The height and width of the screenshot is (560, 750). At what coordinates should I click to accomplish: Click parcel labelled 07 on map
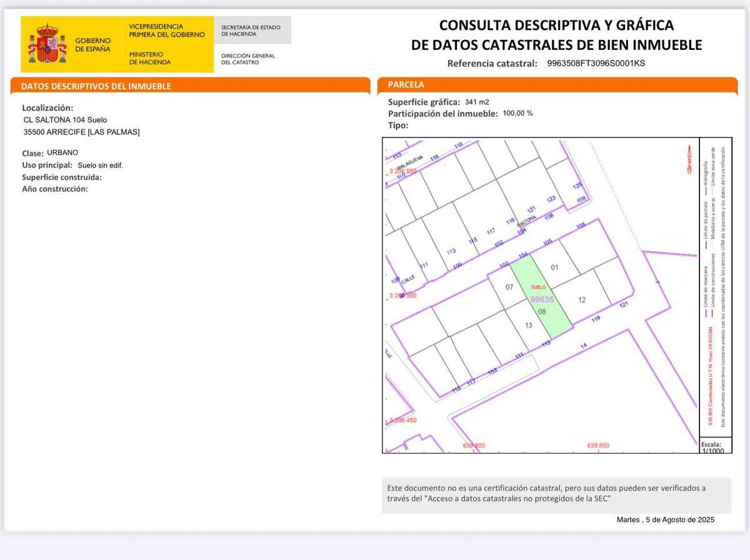(x=509, y=287)
